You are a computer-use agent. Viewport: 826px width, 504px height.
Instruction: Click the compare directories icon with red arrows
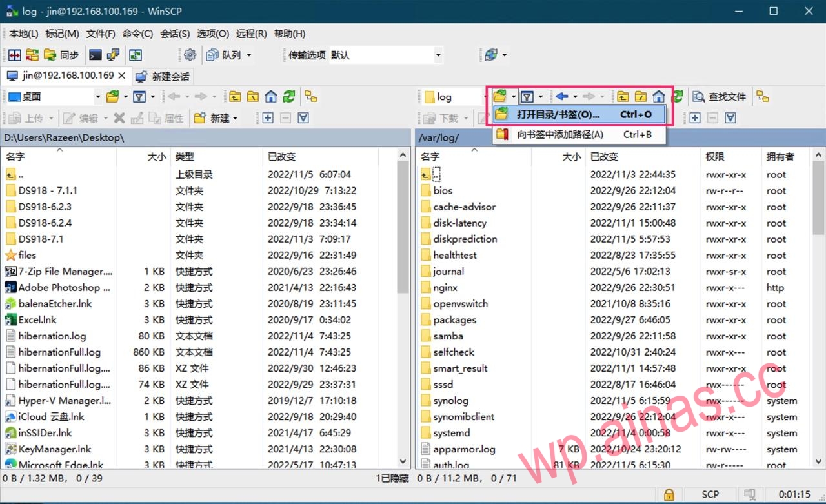(x=14, y=55)
